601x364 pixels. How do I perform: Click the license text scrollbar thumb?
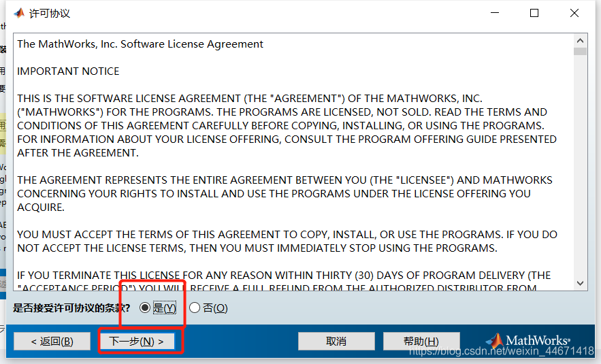[580, 51]
